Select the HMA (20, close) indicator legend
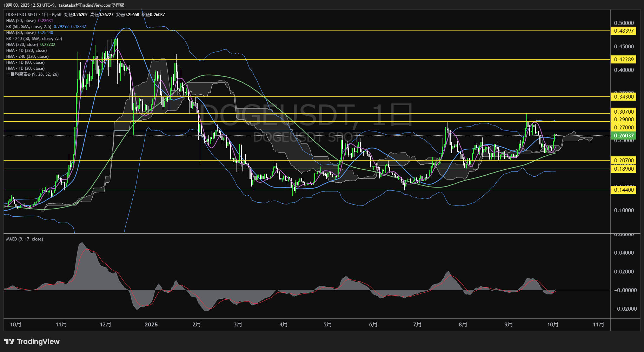This screenshot has width=644, height=352. pos(21,21)
